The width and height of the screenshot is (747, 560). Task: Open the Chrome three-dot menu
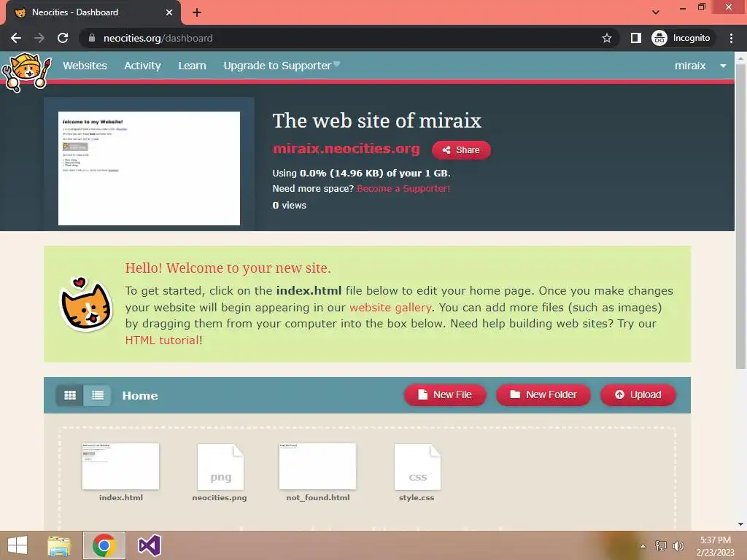(x=731, y=38)
